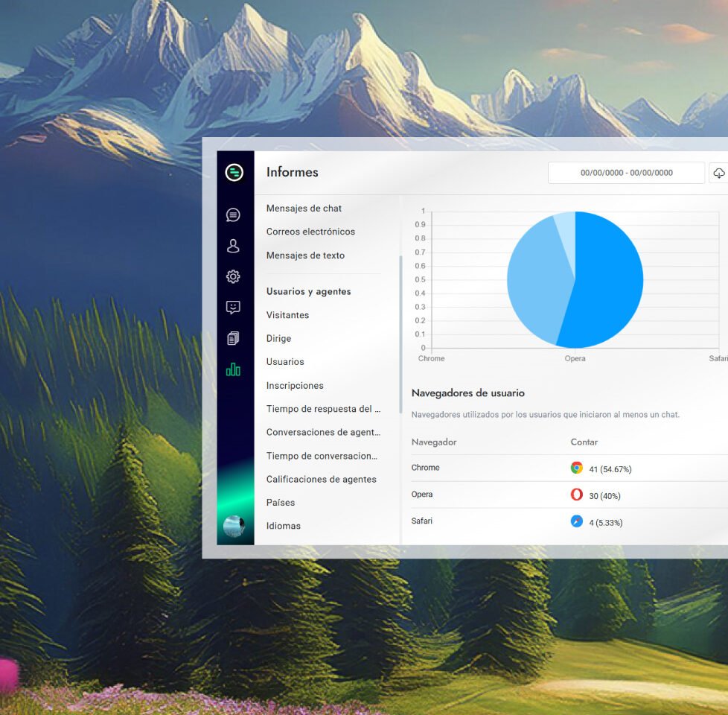Click the cloud download export icon
This screenshot has width=728, height=715.
click(718, 173)
